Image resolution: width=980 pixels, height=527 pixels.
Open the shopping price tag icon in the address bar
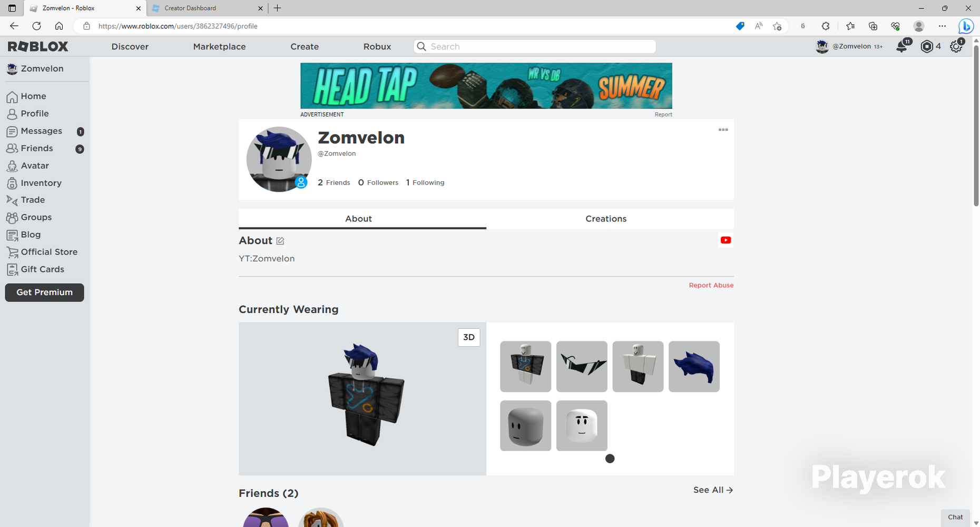(740, 26)
